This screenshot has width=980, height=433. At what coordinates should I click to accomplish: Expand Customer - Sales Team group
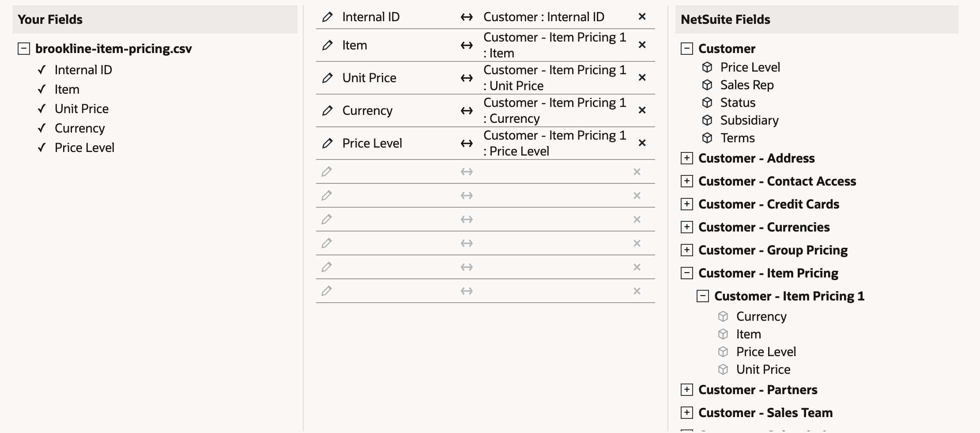pos(687,413)
